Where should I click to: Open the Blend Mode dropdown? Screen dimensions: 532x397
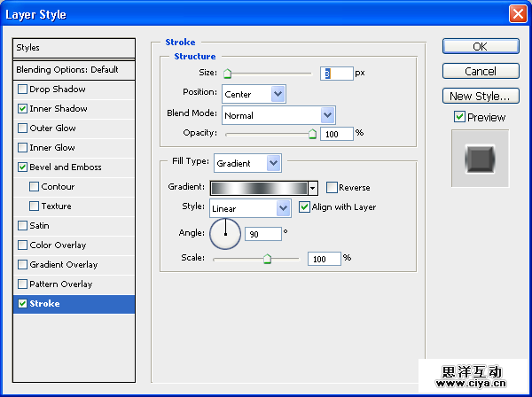[327, 114]
